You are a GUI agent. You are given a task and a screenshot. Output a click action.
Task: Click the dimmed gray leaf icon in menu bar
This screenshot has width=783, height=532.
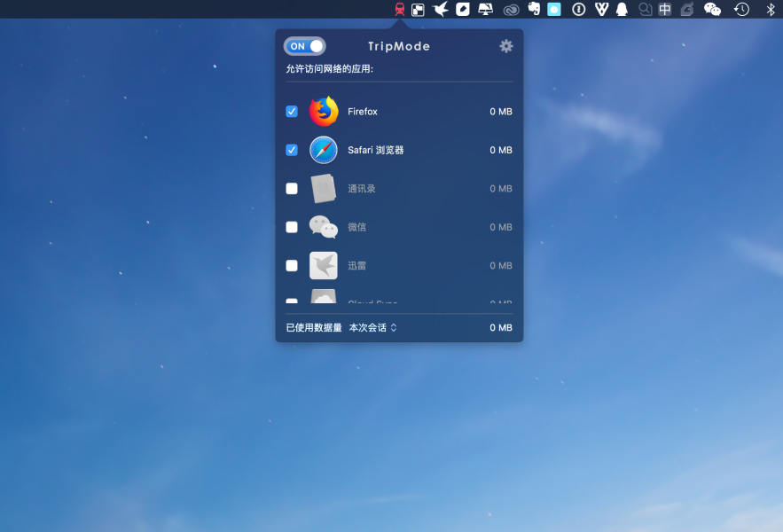click(687, 9)
